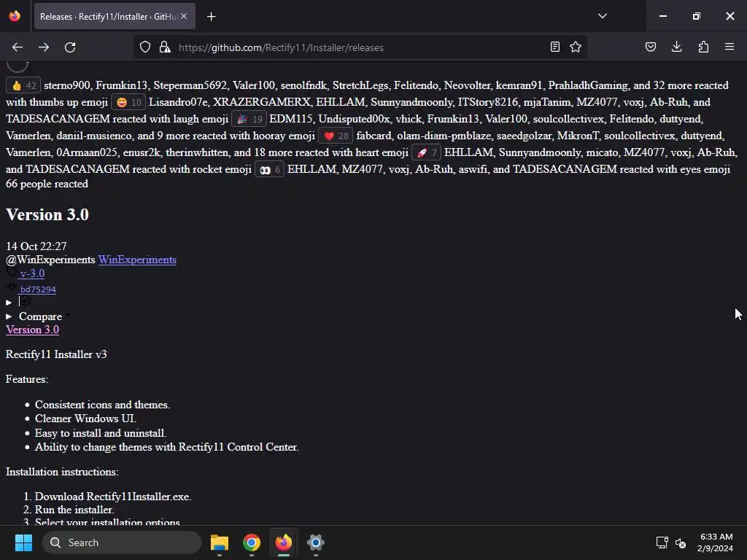This screenshot has width=747, height=560.
Task: Save page to Pocket
Action: point(650,47)
